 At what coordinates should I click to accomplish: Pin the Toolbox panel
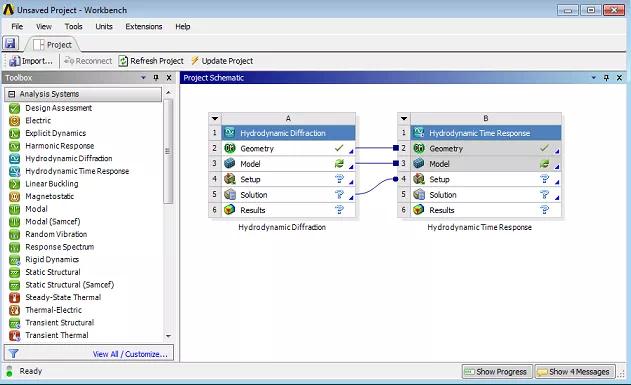click(x=156, y=78)
